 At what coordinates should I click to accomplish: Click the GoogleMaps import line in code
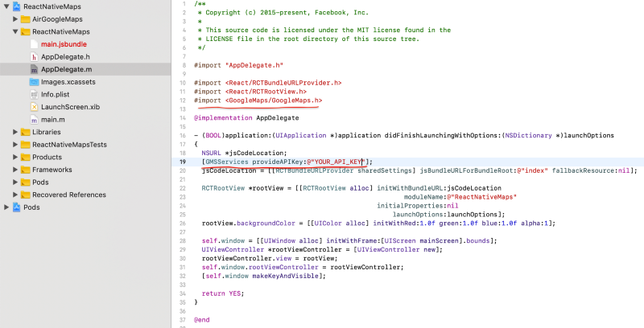[x=258, y=100]
